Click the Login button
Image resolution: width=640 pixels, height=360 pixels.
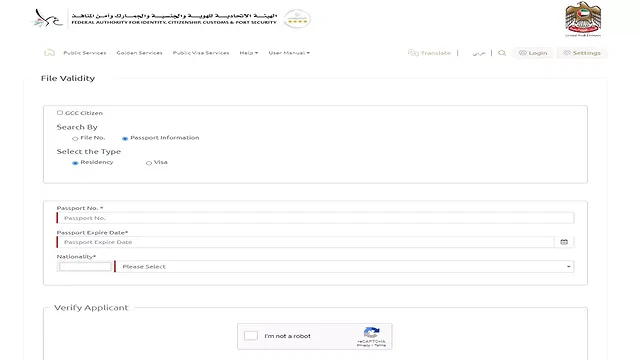point(533,53)
